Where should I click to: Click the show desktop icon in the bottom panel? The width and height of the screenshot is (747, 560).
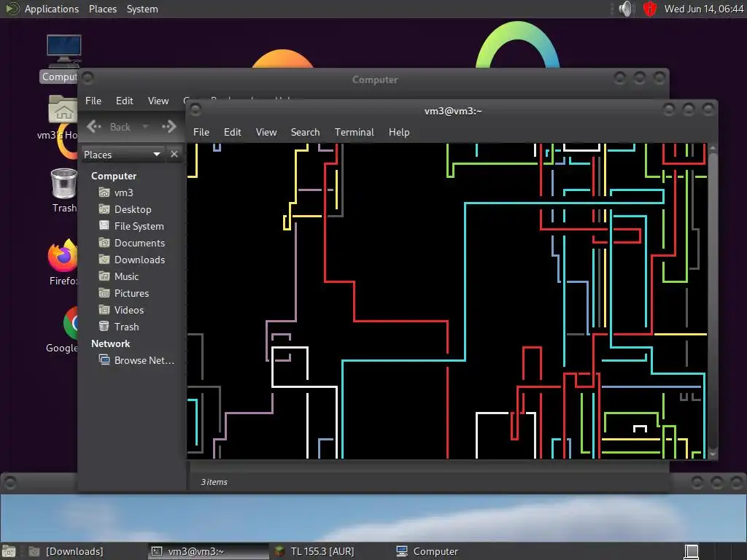click(9, 551)
